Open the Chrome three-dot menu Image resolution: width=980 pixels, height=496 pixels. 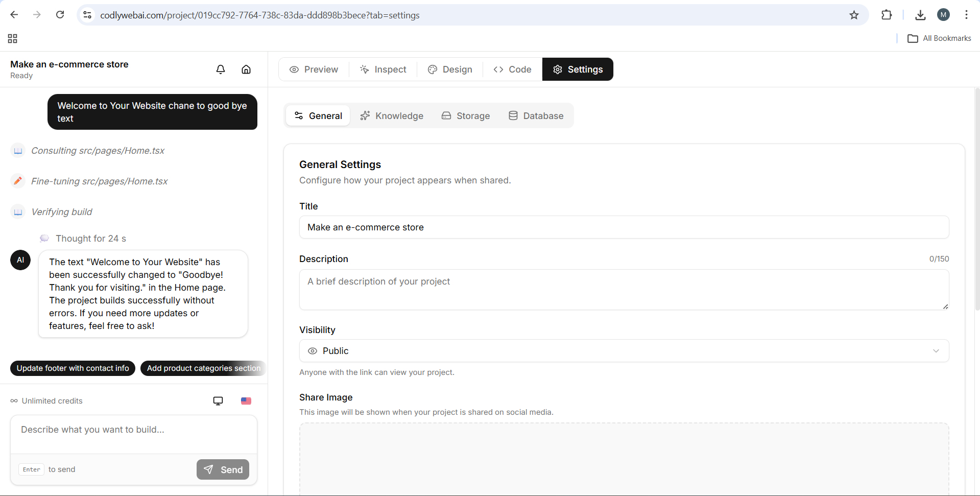click(x=966, y=15)
